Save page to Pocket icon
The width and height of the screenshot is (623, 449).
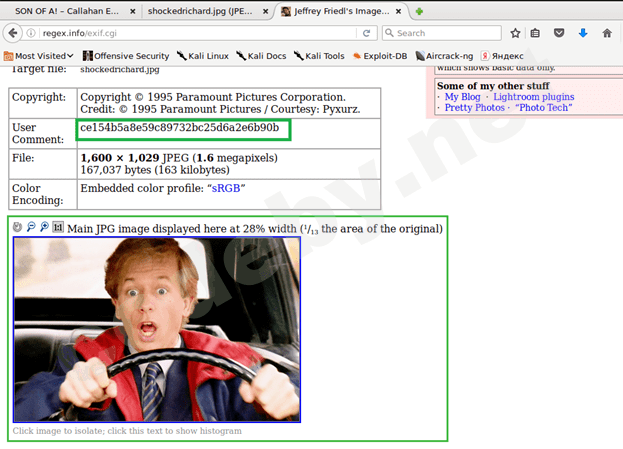(x=559, y=33)
